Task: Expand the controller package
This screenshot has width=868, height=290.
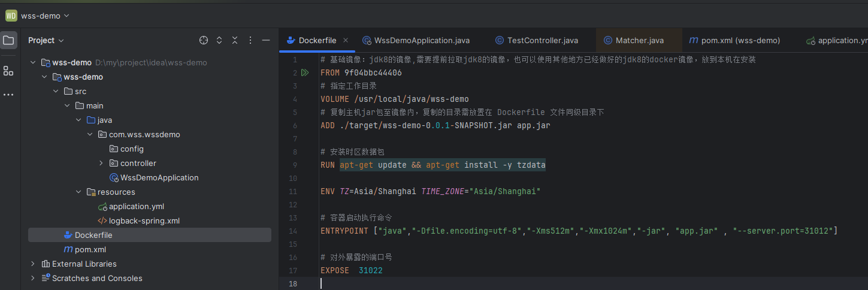Action: 101,163
